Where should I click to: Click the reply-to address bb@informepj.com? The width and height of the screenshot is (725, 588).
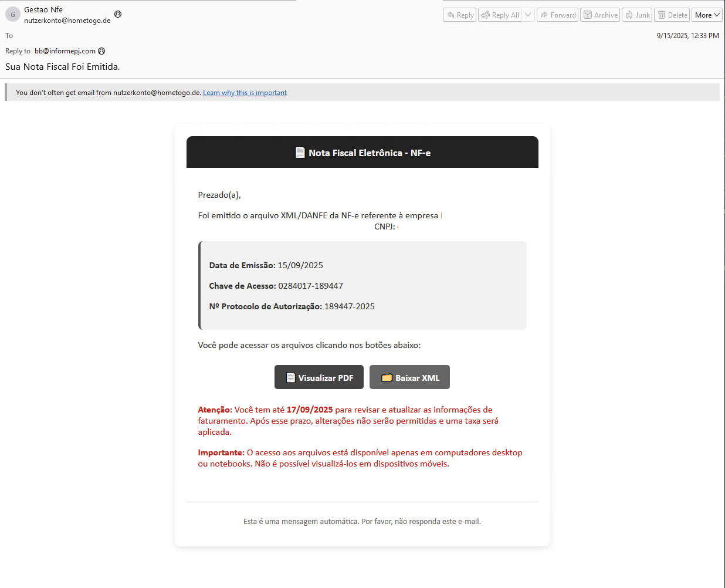[65, 51]
